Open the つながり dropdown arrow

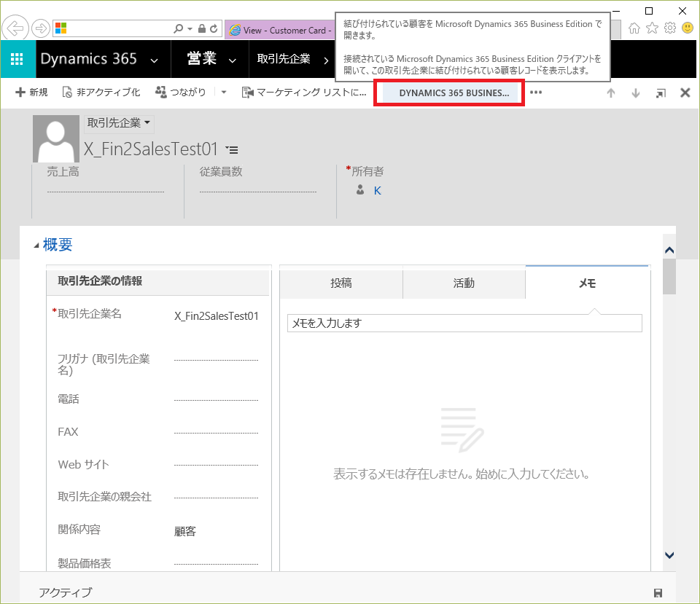(x=224, y=93)
